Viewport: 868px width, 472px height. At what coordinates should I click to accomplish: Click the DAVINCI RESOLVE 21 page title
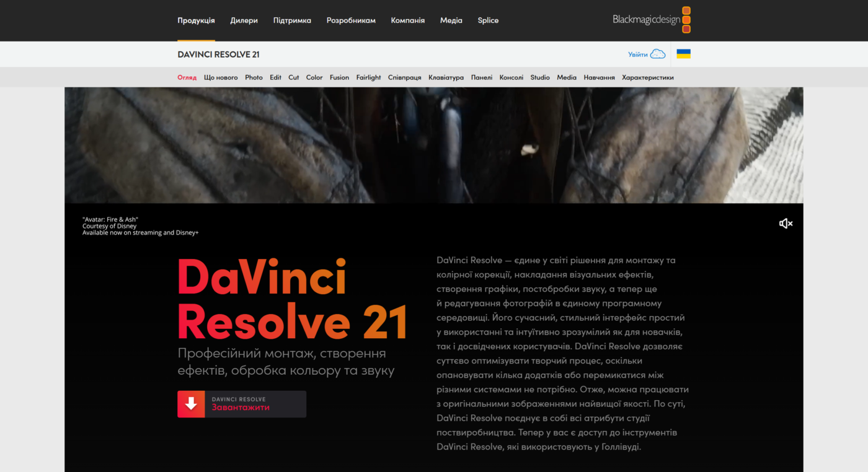218,55
